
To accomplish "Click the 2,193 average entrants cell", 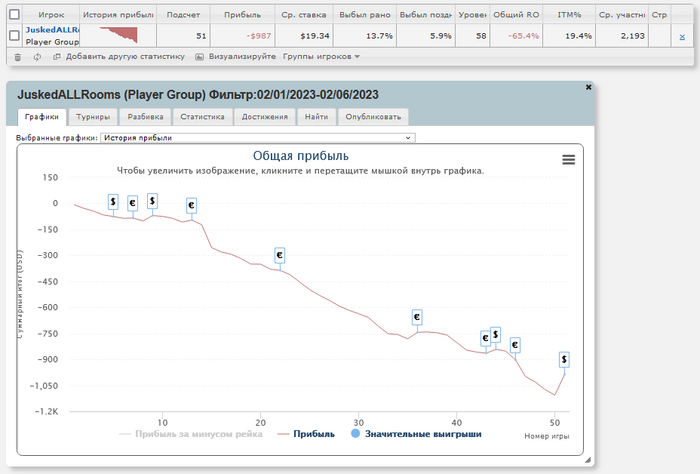I will 622,36.
